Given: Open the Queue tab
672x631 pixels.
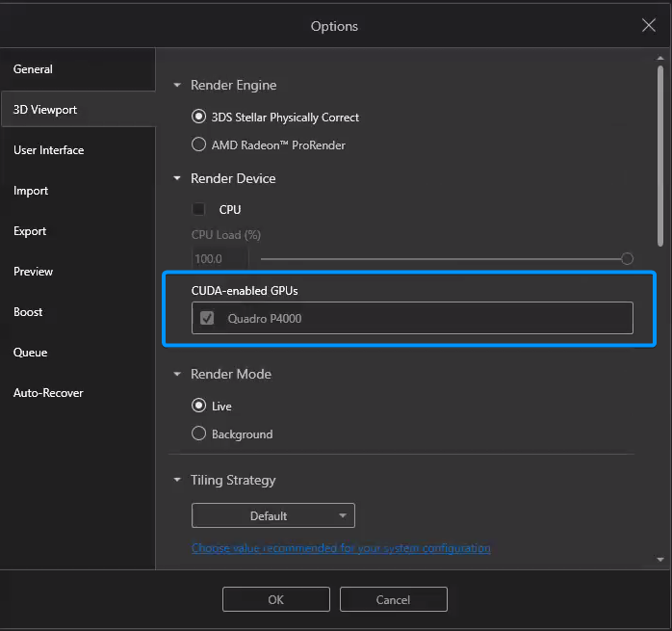Looking at the screenshot, I should (30, 353).
